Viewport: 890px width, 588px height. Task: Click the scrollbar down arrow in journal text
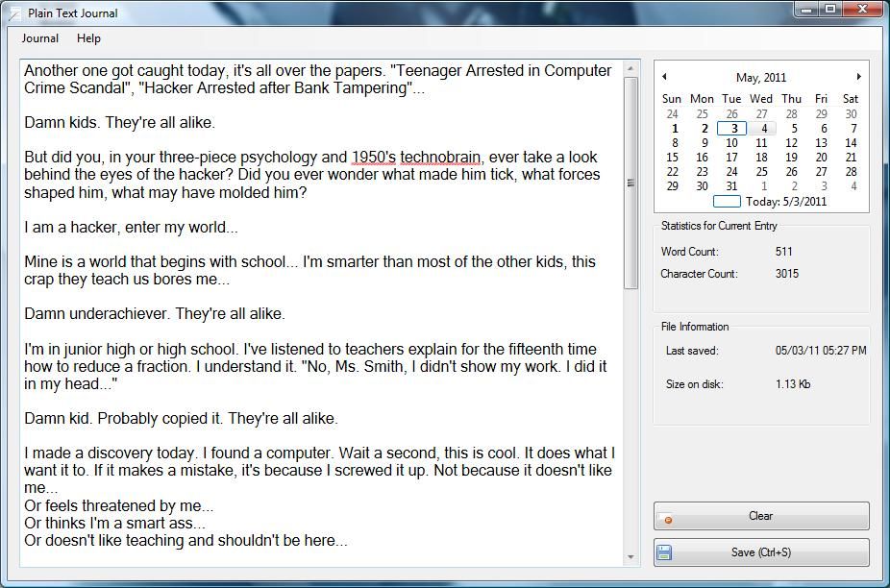(630, 557)
